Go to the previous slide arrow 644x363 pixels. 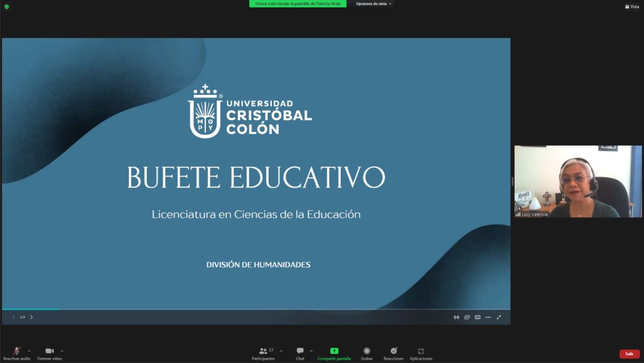click(x=14, y=317)
